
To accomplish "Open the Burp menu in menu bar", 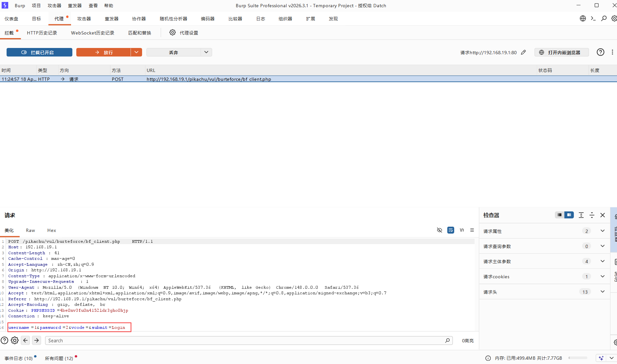I will [x=20, y=6].
